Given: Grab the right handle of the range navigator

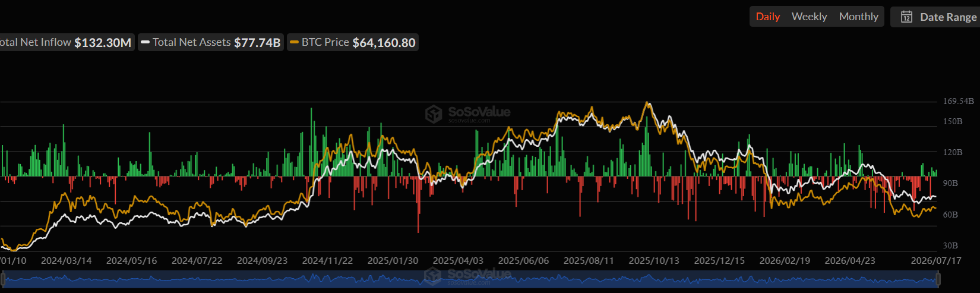Looking at the screenshot, I should [938, 279].
